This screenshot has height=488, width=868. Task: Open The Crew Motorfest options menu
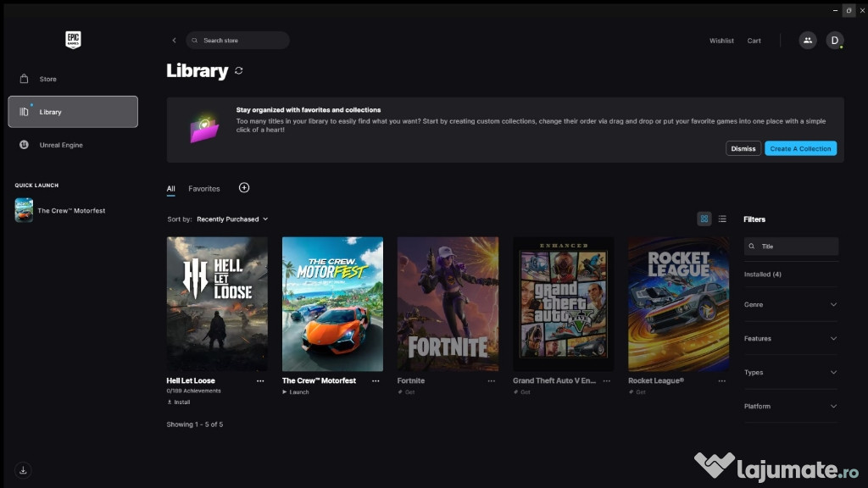(376, 381)
